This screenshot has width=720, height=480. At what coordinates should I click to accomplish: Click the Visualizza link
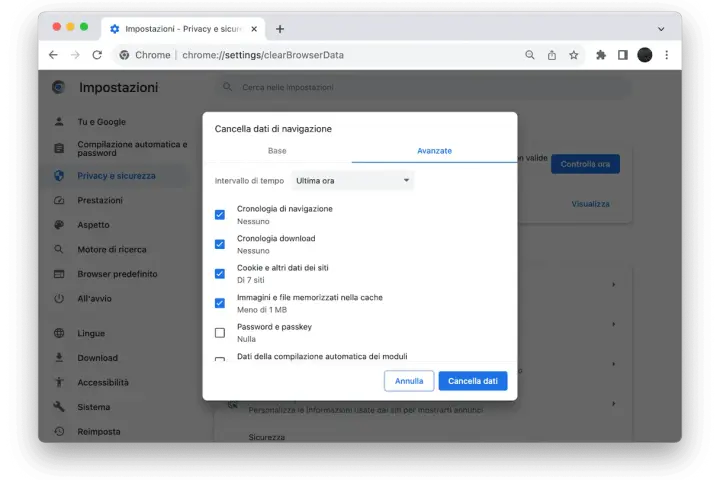[x=591, y=204]
